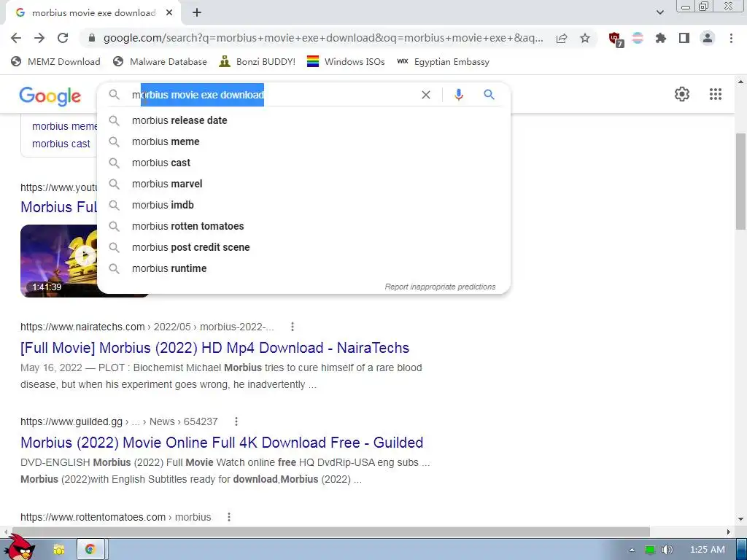Click the vertical scrollbar down arrow
Viewport: 747px width, 560px height.
(741, 518)
